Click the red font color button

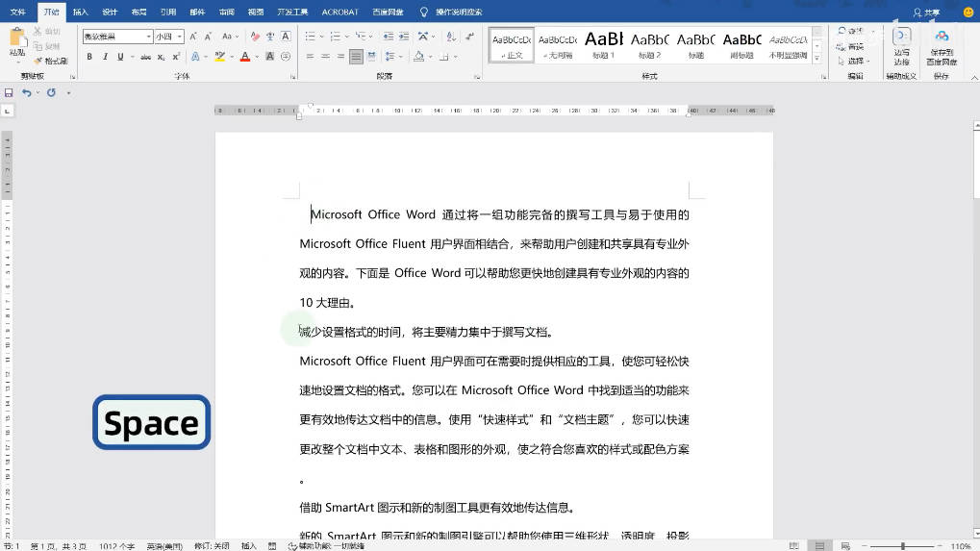(244, 57)
